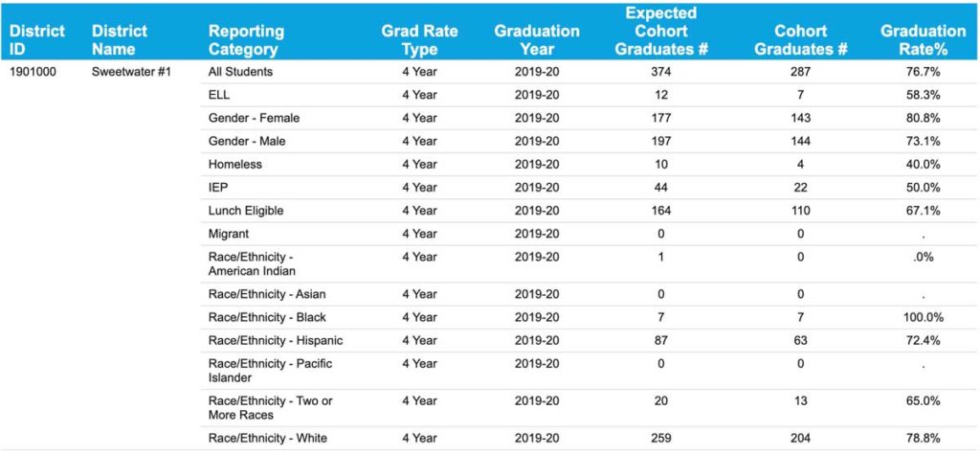The height and width of the screenshot is (455, 980).
Task: Select the district ID 1901000 cell
Action: (35, 72)
